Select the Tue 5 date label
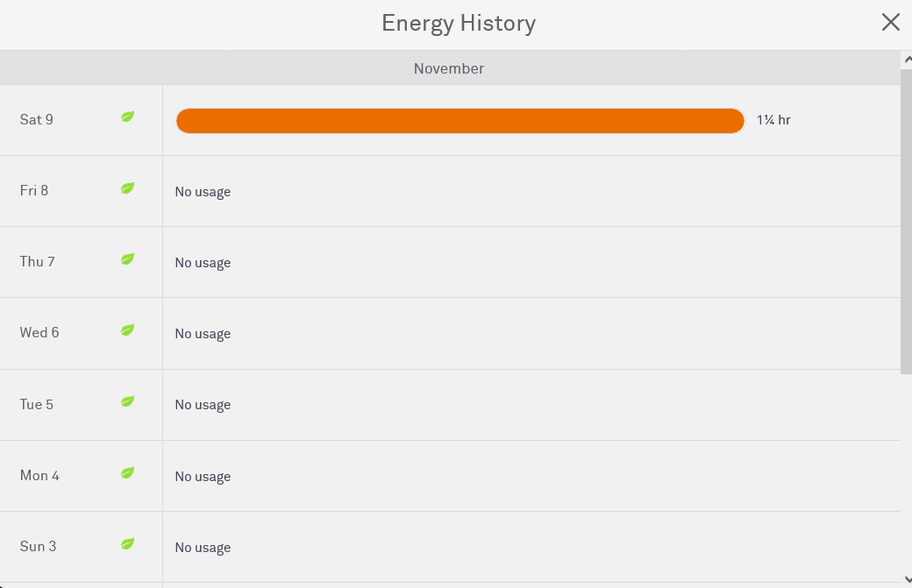The image size is (912, 588). point(37,404)
